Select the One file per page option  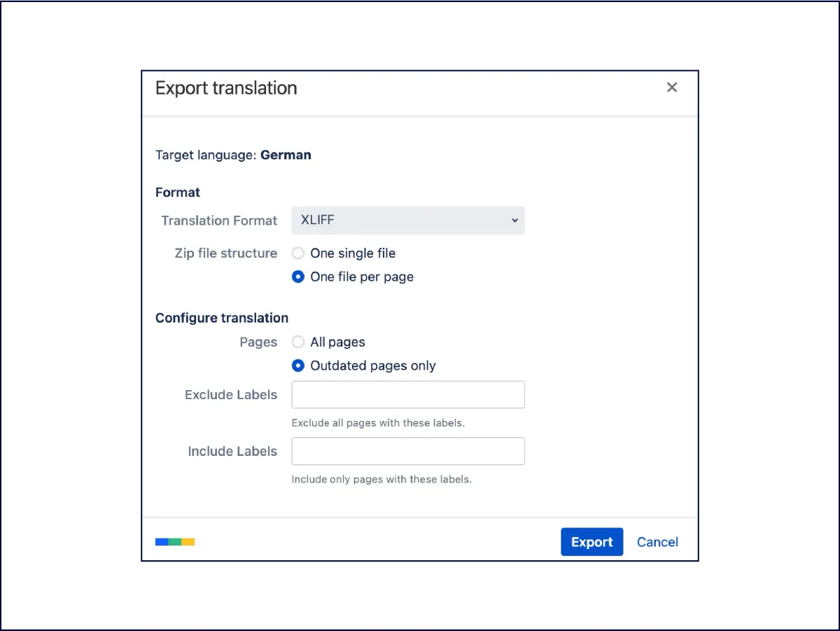click(298, 277)
